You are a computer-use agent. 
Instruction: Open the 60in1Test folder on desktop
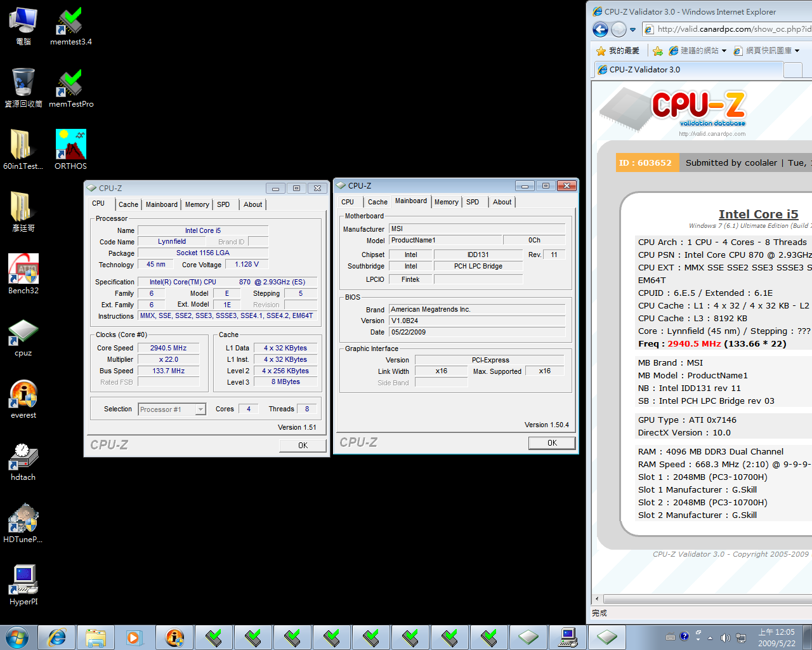point(23,150)
